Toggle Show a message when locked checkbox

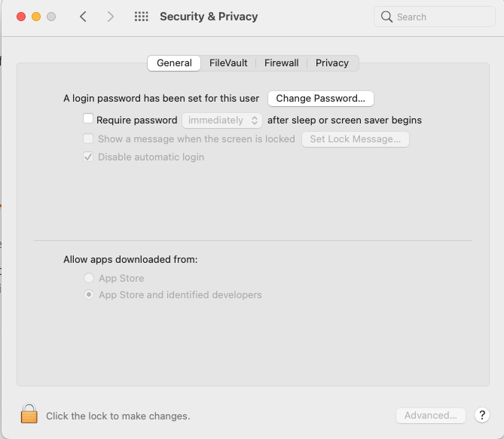coord(88,139)
